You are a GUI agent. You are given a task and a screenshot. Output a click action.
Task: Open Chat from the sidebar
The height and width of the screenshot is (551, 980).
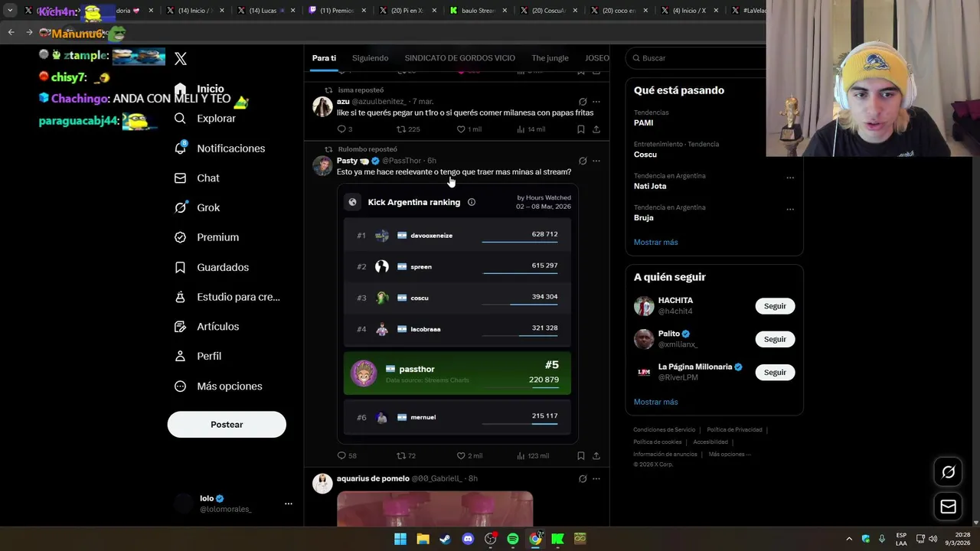click(x=197, y=178)
